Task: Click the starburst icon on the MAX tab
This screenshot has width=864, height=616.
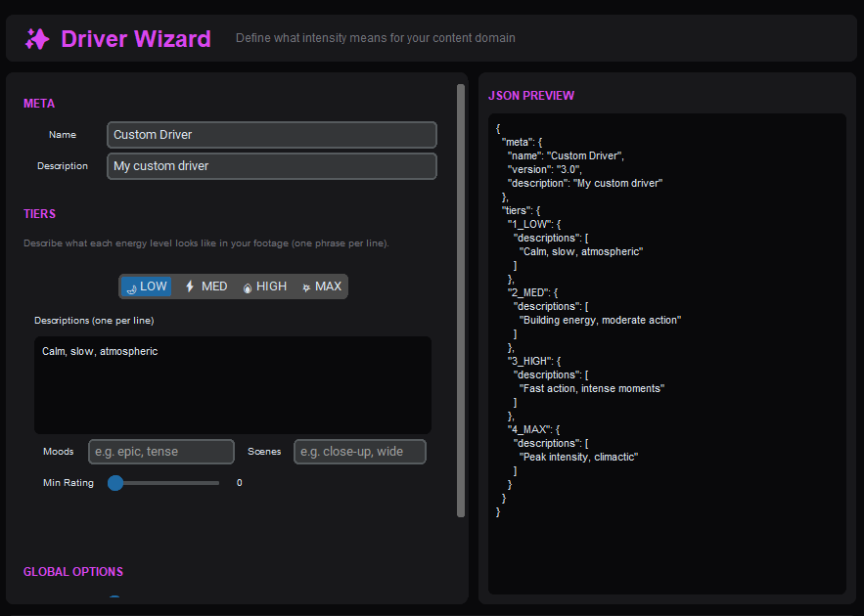Action: tap(305, 286)
